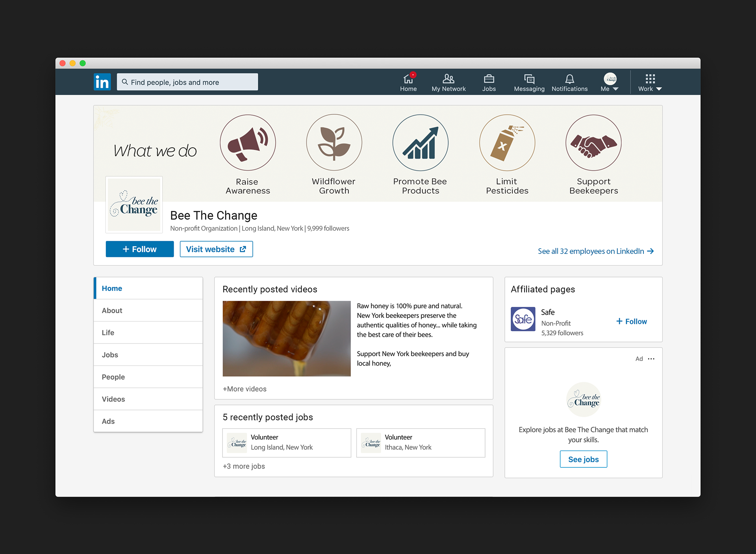This screenshot has width=756, height=554.
Task: Click the LinkedIn logo icon
Action: click(x=102, y=82)
